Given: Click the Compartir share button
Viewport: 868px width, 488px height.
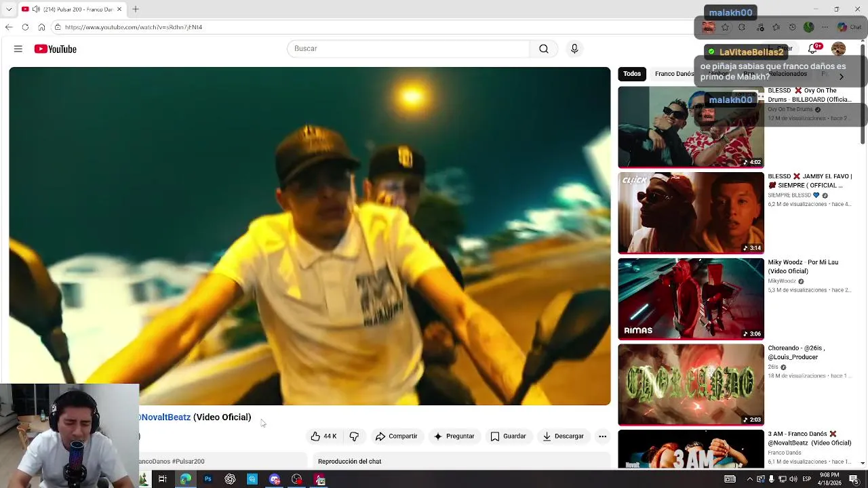Looking at the screenshot, I should click(397, 436).
